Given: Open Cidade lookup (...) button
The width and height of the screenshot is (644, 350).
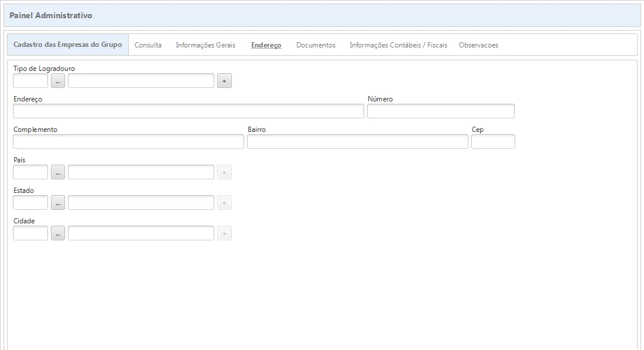Looking at the screenshot, I should click(58, 233).
